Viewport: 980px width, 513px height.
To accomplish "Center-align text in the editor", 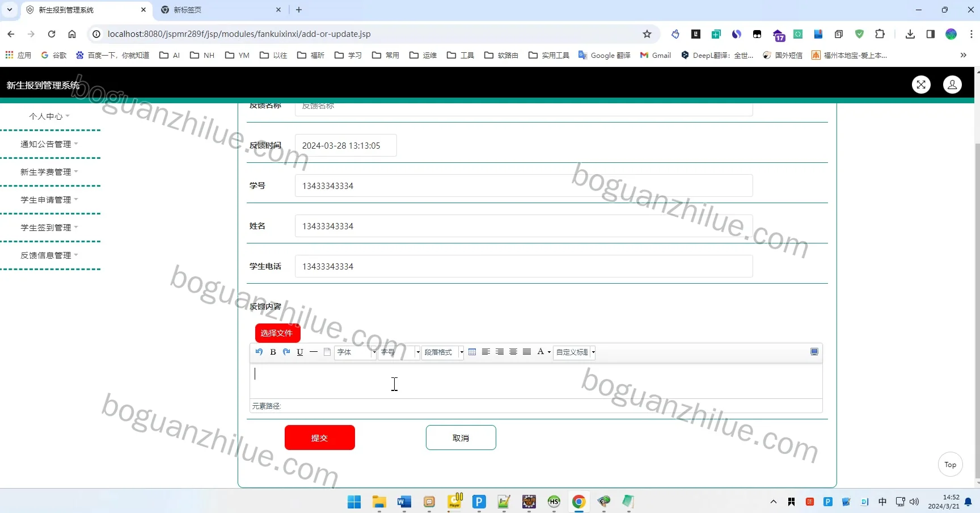I will [513, 352].
